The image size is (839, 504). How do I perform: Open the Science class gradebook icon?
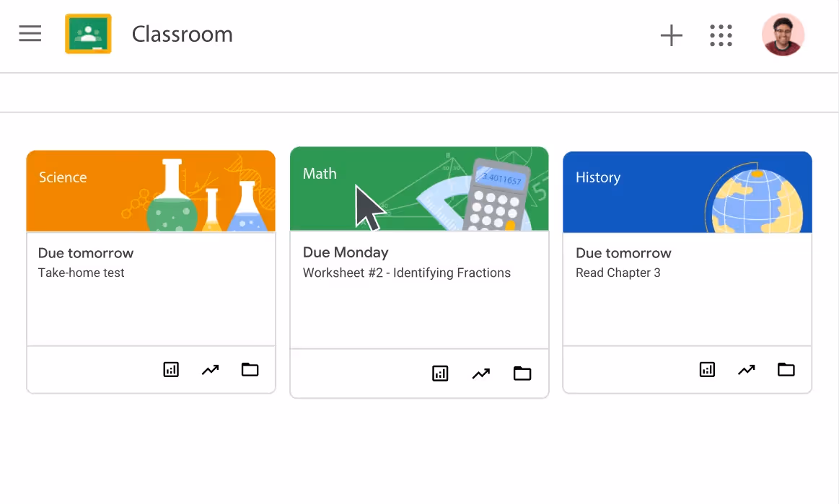[x=171, y=369]
